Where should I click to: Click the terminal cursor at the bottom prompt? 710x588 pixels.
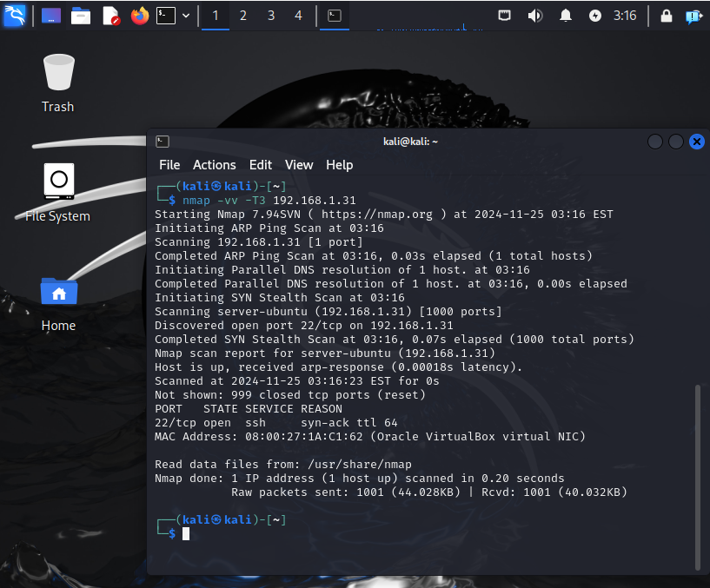pyautogui.click(x=186, y=534)
